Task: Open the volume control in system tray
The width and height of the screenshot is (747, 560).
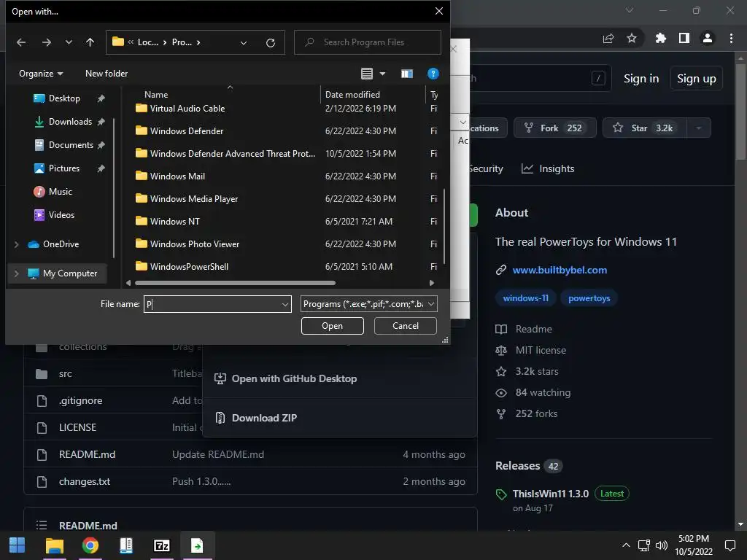Action: (x=661, y=545)
